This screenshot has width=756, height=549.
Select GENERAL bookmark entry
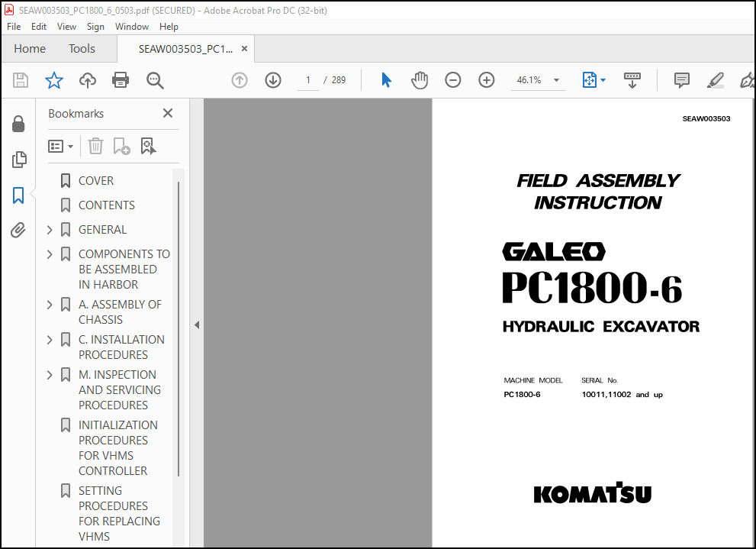click(103, 230)
